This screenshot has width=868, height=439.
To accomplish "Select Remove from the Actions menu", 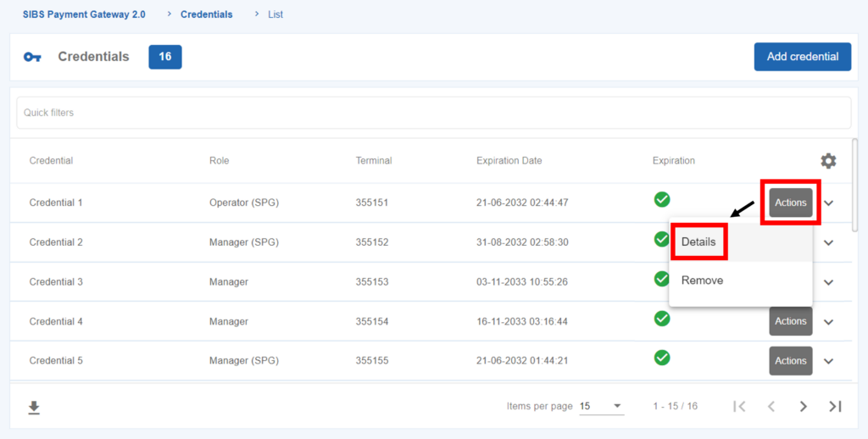I will [703, 281].
